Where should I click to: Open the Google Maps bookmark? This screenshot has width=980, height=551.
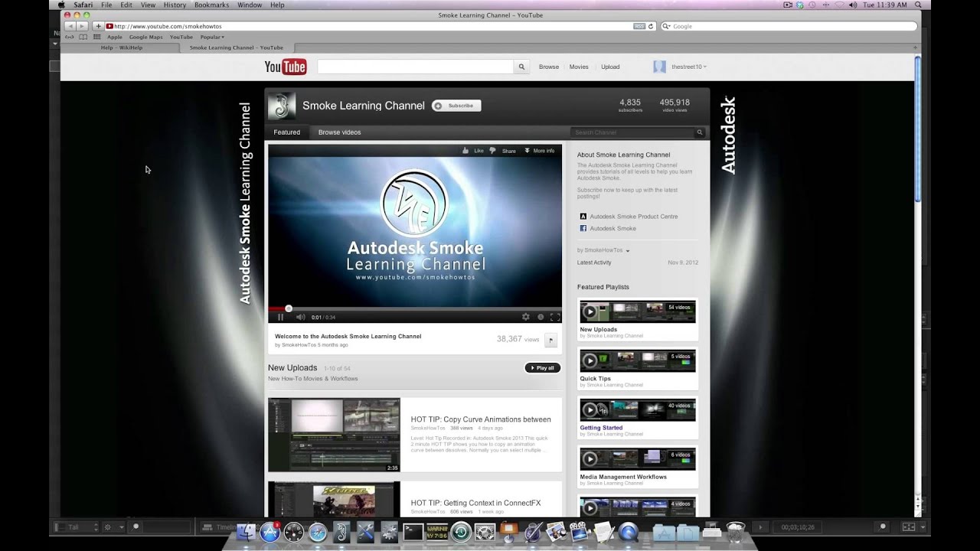[x=145, y=37]
